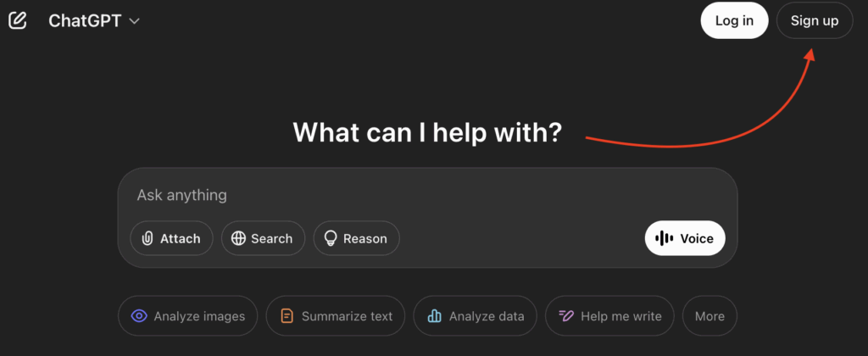Click the globe icon in Search
Image resolution: width=868 pixels, height=356 pixels.
click(x=238, y=239)
